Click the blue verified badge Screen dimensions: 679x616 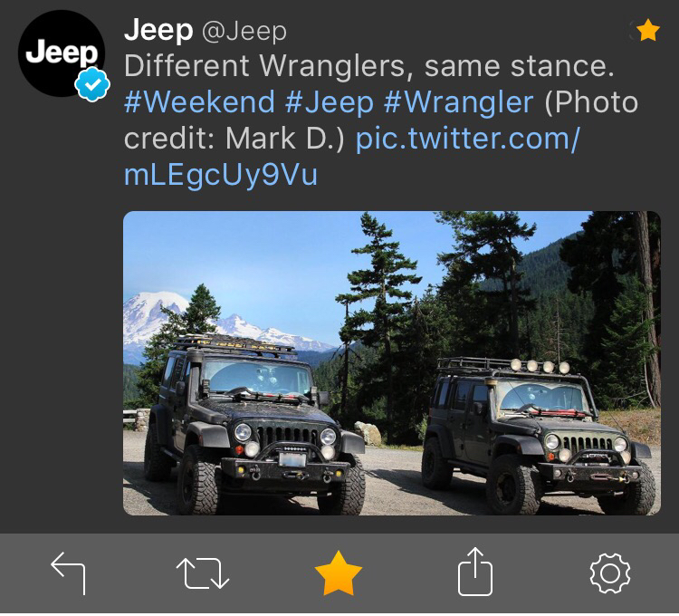[x=92, y=84]
